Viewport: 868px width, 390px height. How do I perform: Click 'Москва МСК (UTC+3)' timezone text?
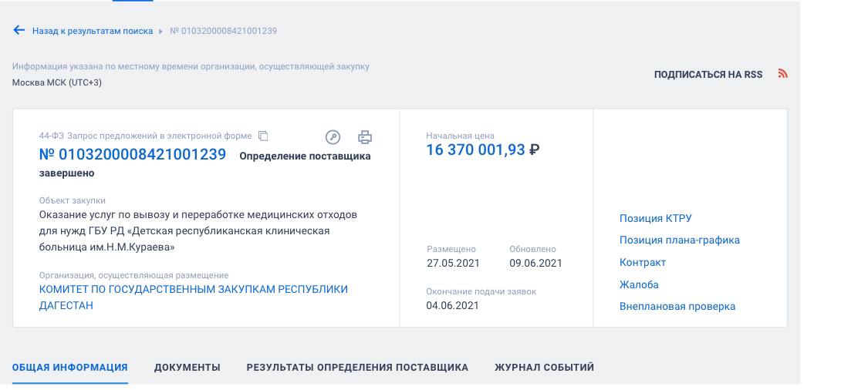pos(57,82)
